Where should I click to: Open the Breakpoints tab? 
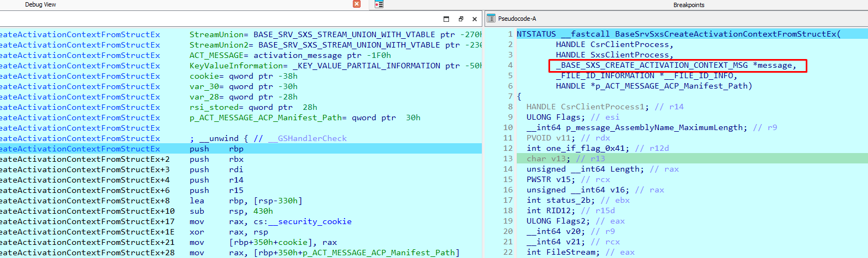(688, 5)
